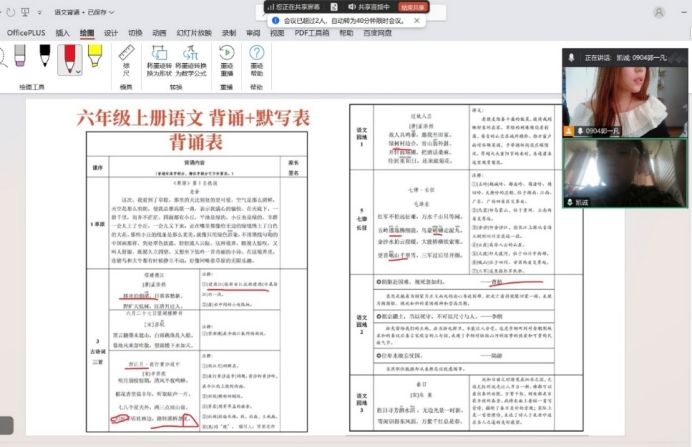Click the user account icon
This screenshot has width=692, height=447.
(659, 12)
